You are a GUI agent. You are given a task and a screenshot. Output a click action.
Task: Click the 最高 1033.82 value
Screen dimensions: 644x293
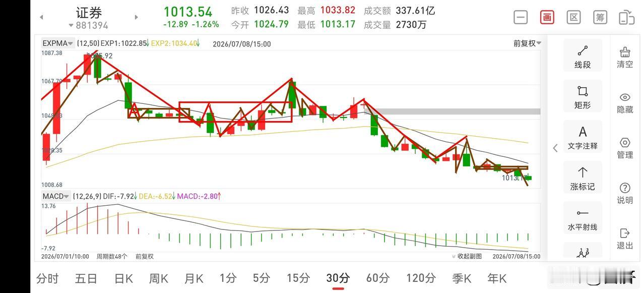click(338, 10)
